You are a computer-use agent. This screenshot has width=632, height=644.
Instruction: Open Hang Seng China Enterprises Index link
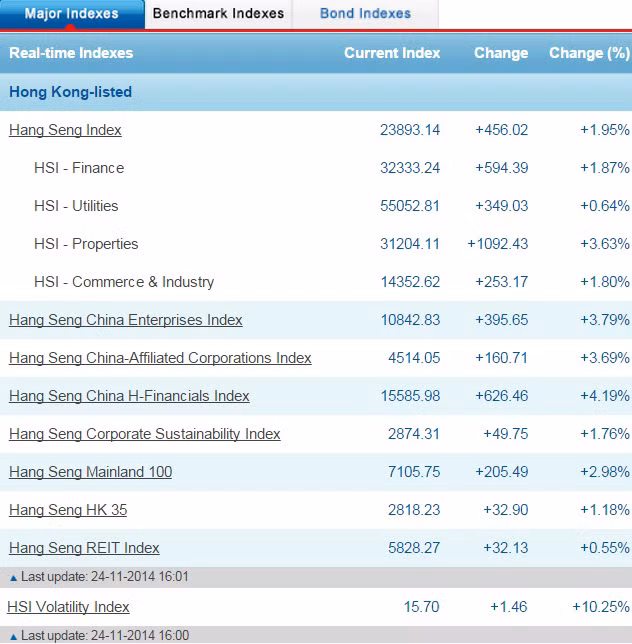coord(126,320)
